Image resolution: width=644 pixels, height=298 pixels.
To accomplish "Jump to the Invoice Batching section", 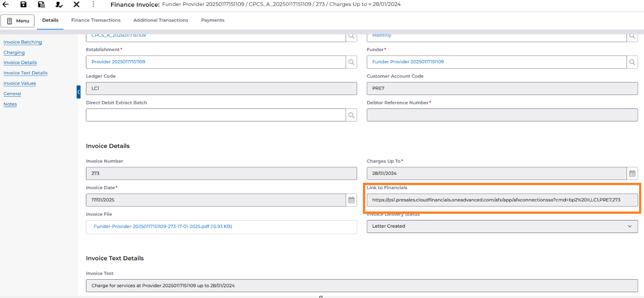I will (22, 42).
